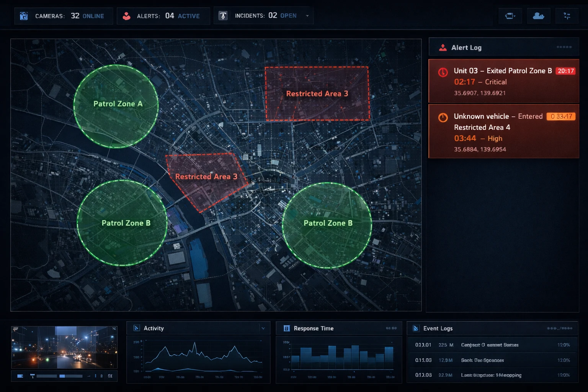Viewport: 588px width, 392px height.
Task: Click the cameras icon in the top bar
Action: [x=24, y=16]
